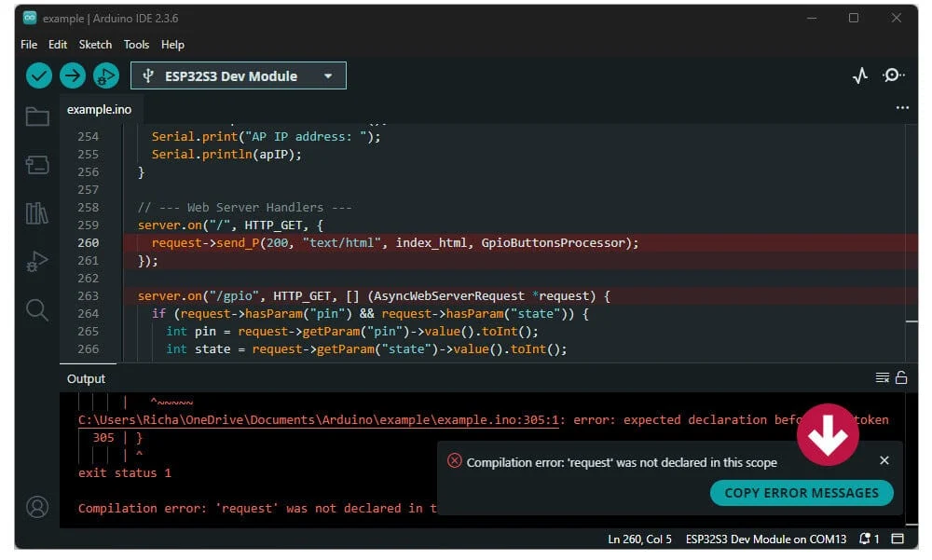This screenshot has height=560, width=932.
Task: Click the Serial.println(apIP) code line
Action: click(x=226, y=155)
